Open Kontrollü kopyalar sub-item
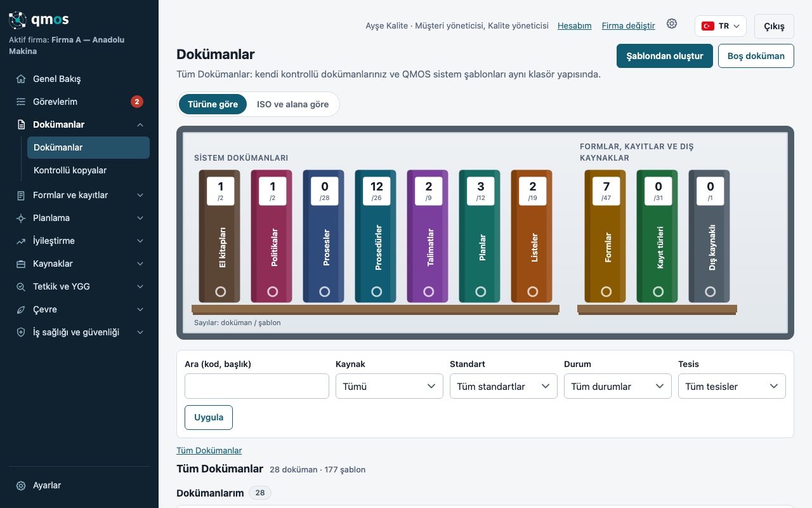The width and height of the screenshot is (812, 508). [x=88, y=170]
